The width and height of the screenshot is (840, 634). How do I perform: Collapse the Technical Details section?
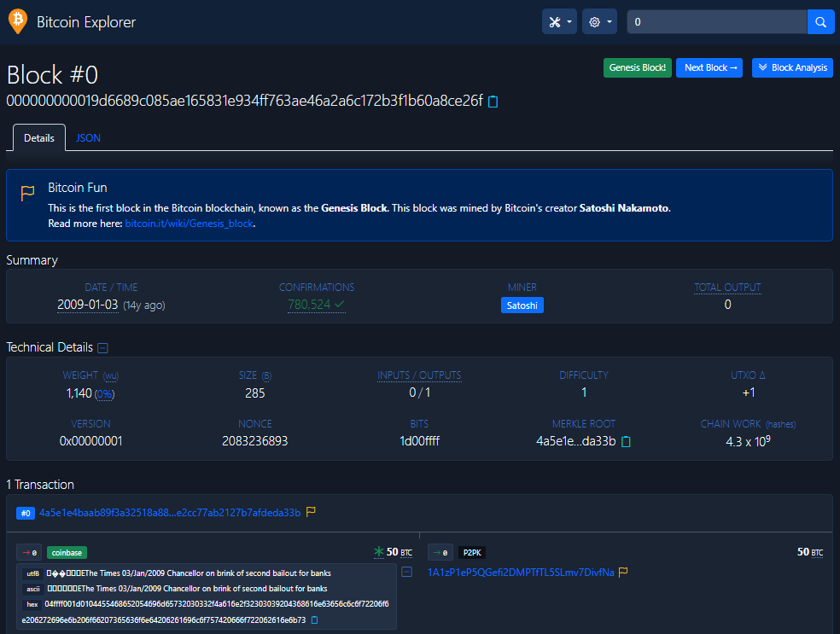point(102,347)
